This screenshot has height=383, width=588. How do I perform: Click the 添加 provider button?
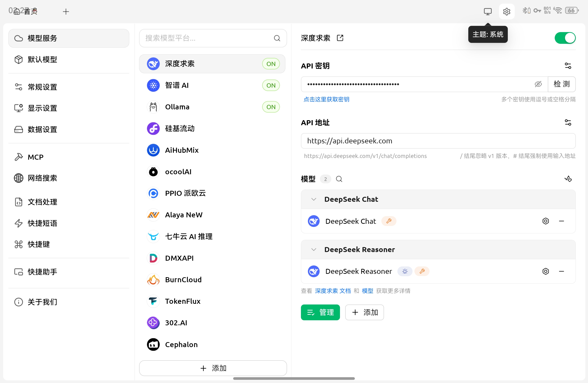[x=213, y=368]
